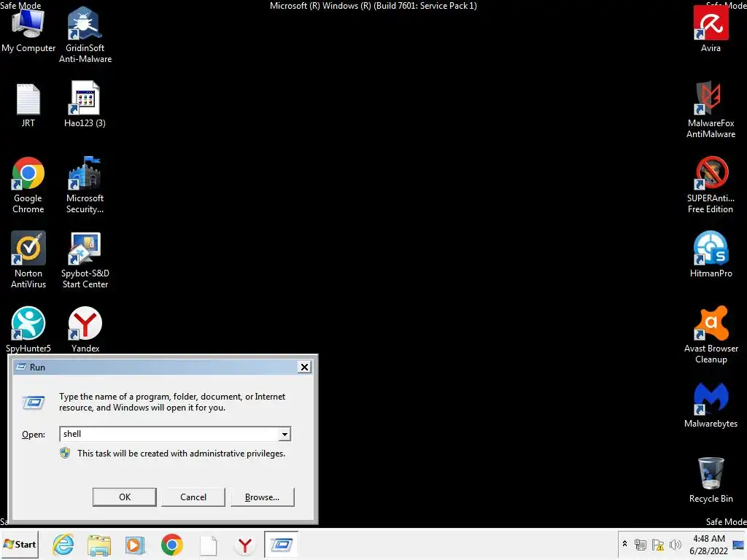Open the Hao123 (3) shortcut
The height and width of the screenshot is (560, 747).
pyautogui.click(x=85, y=104)
